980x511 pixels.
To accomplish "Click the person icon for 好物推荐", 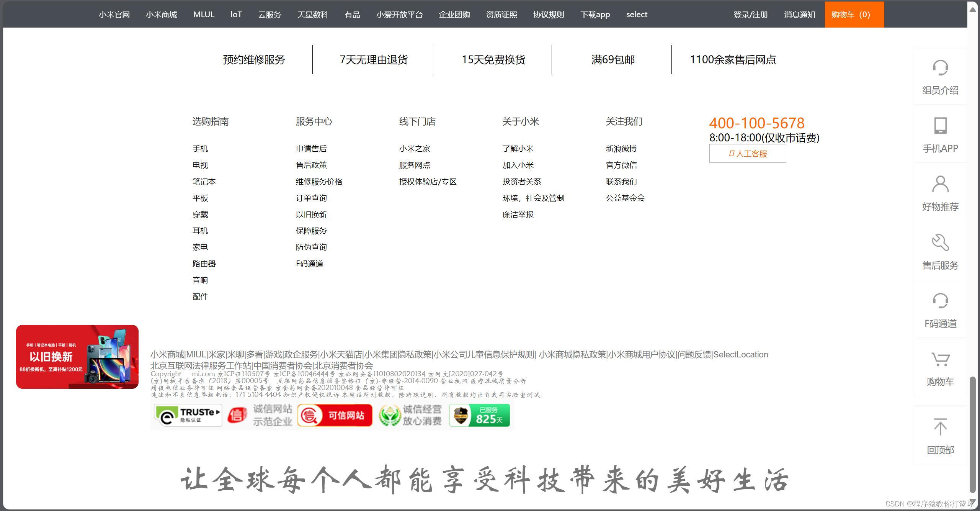I will [940, 184].
